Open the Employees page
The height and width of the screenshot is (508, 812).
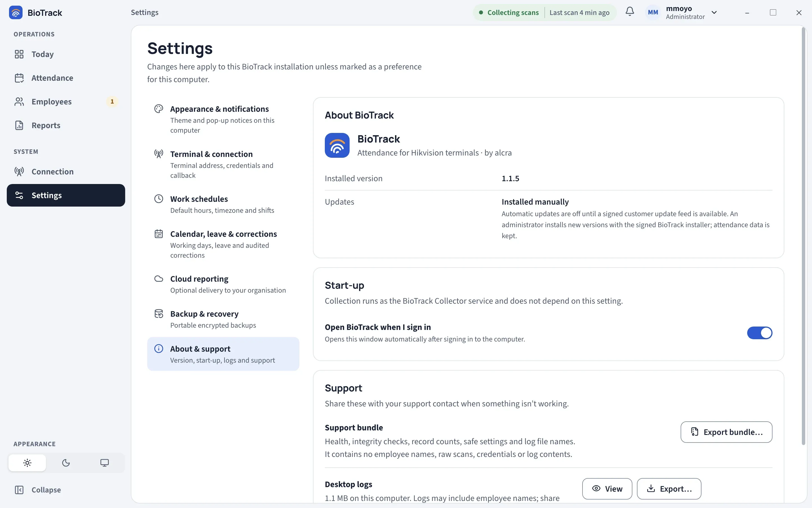pos(66,102)
